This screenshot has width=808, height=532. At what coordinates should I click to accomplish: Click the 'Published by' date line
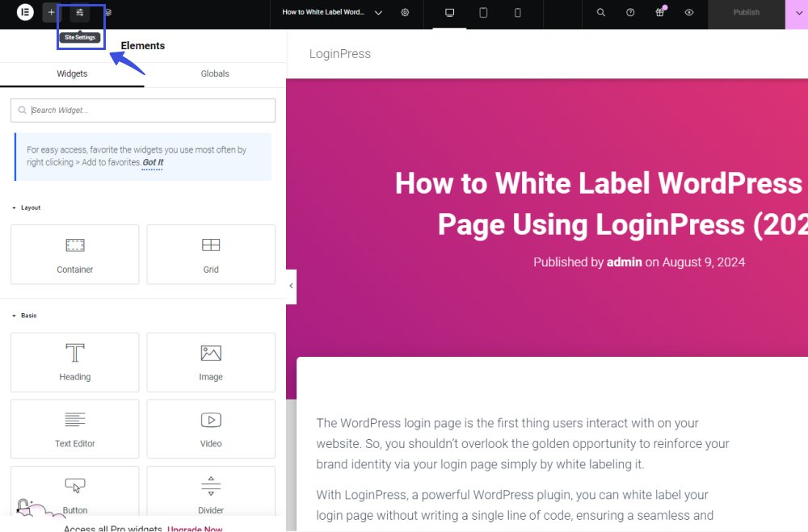click(639, 262)
